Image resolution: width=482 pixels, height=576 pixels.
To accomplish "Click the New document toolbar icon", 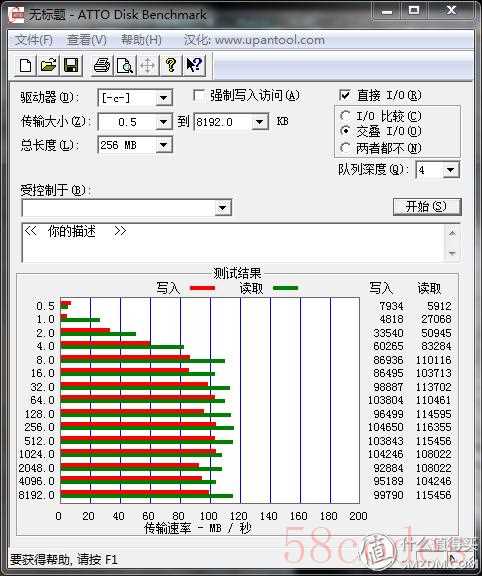I will pyautogui.click(x=25, y=65).
